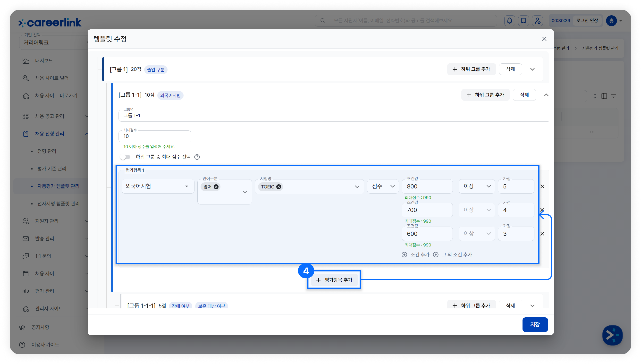The height and width of the screenshot is (364, 641).
Task: Click the 가점 field showing 5
Action: [516, 186]
